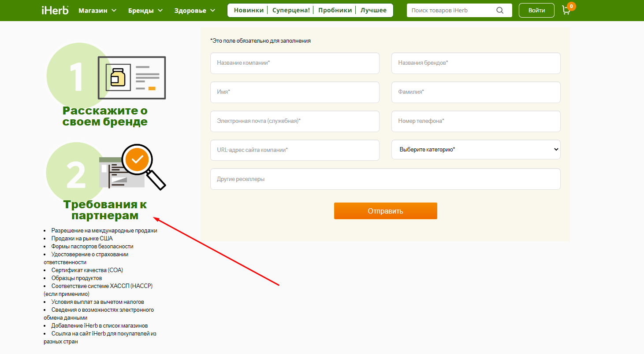Image resolution: width=644 pixels, height=354 pixels.
Task: Click the Добавление iHerb в список магазинов item
Action: 99,325
